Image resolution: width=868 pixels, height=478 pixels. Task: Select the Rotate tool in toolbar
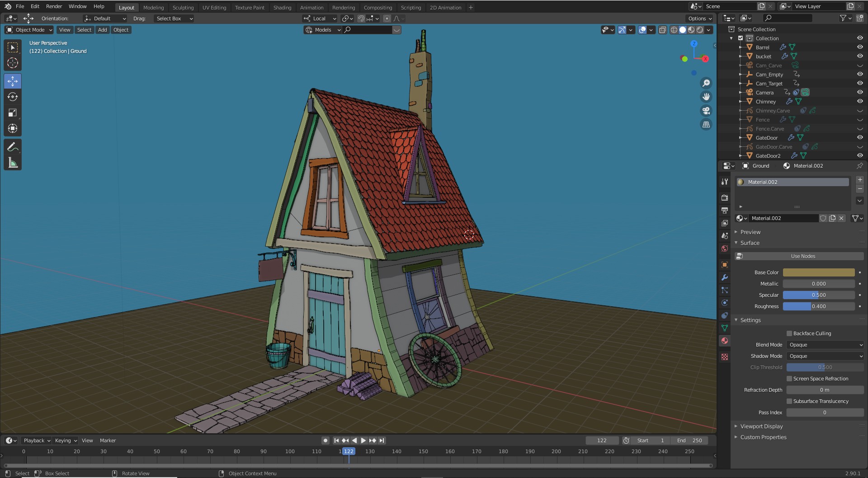(x=13, y=97)
